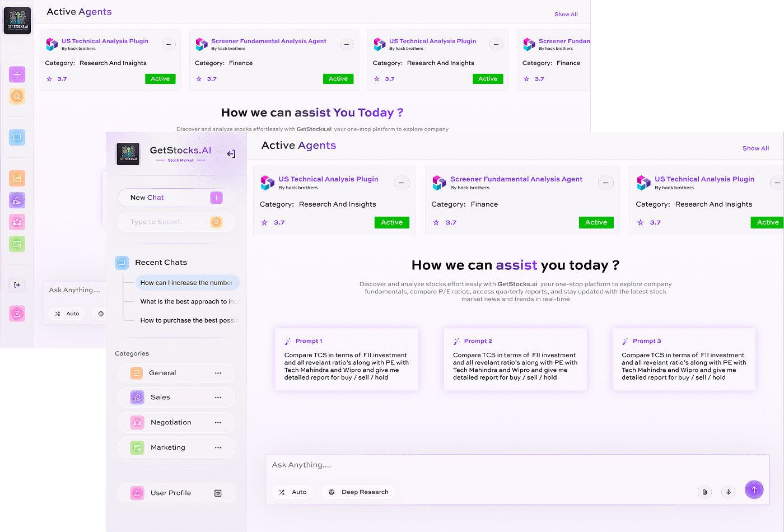The width and height of the screenshot is (784, 532).
Task: Click the GetStocks.AI logo in the collapsed sidebar
Action: coord(17,21)
